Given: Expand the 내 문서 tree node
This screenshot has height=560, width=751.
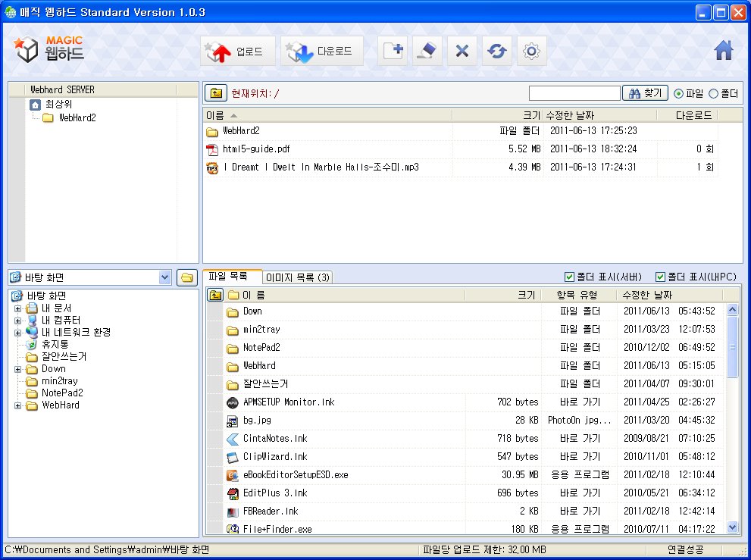Looking at the screenshot, I should [18, 308].
